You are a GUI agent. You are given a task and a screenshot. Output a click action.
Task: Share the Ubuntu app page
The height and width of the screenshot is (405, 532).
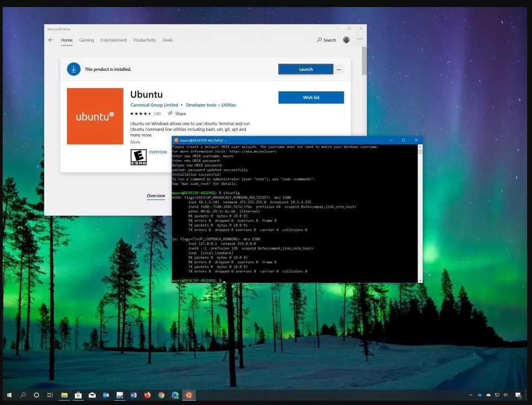point(177,114)
